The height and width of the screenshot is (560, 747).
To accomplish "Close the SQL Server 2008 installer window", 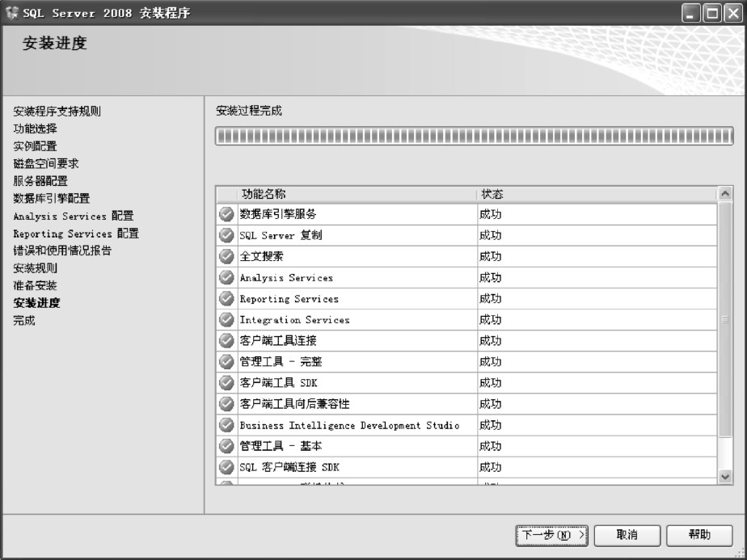I will pyautogui.click(x=734, y=13).
